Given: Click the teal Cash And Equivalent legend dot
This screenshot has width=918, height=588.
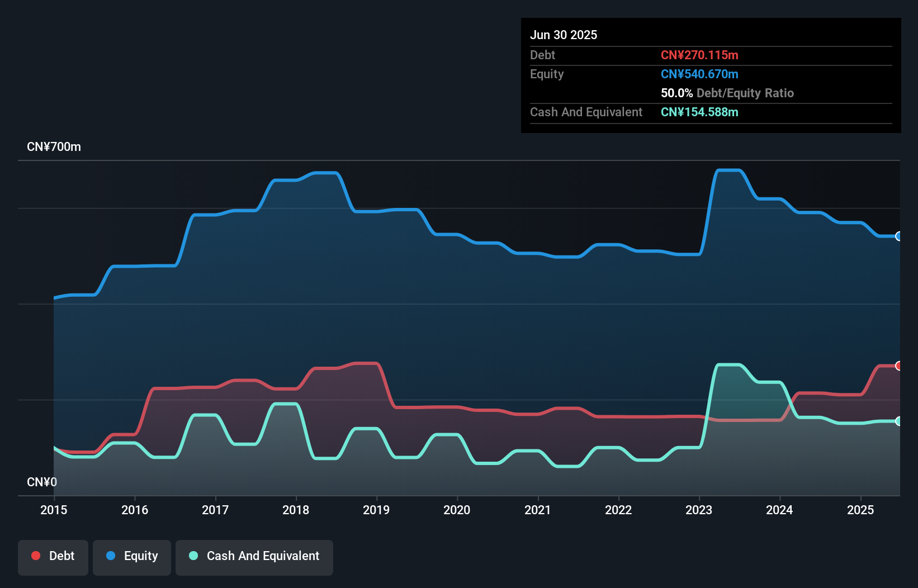Looking at the screenshot, I should click(193, 556).
